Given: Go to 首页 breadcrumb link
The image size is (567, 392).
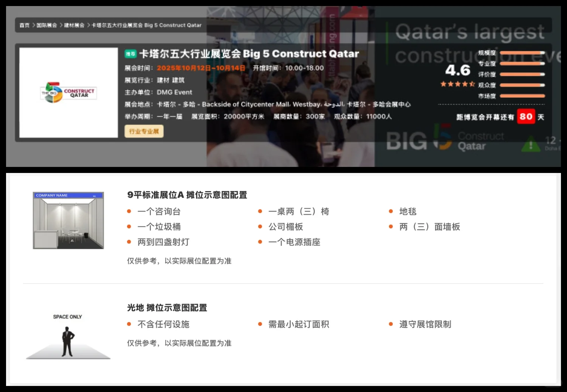Looking at the screenshot, I should click(25, 25).
